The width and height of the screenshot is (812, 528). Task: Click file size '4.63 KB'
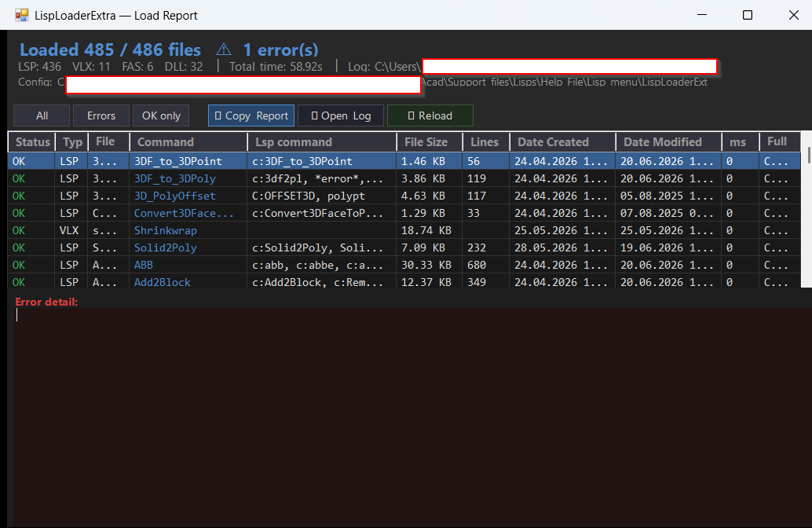[423, 196]
